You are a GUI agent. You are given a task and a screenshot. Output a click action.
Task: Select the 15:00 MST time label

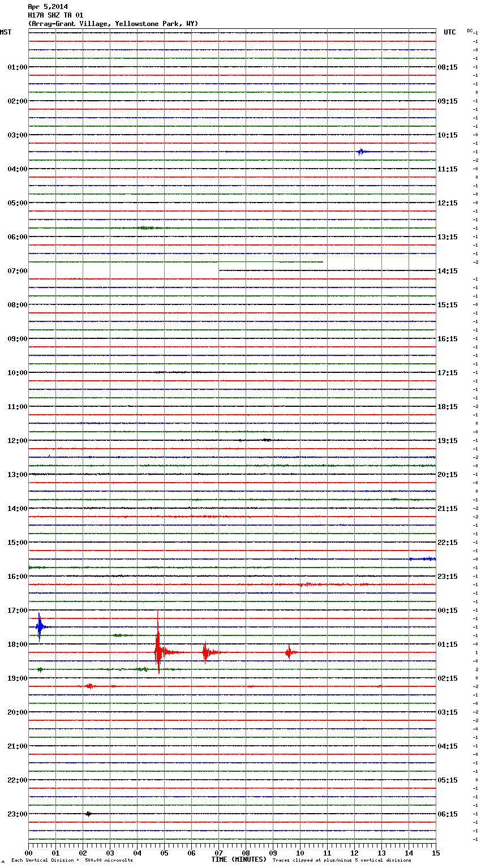17,543
